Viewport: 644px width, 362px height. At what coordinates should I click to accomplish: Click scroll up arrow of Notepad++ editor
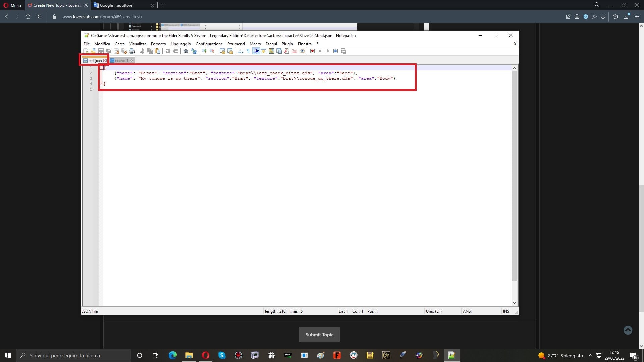(514, 68)
